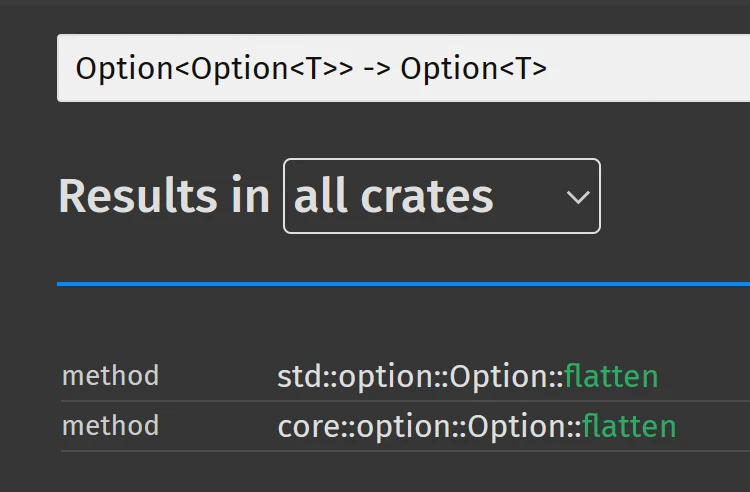Click the 'Results in' heading text

(164, 196)
